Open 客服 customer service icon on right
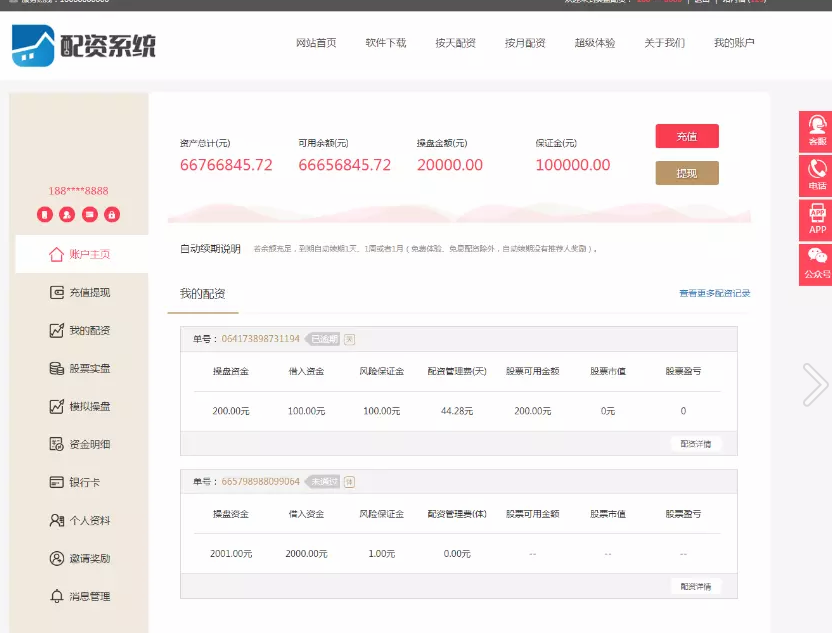Viewport: 832px width, 633px height. point(817,131)
